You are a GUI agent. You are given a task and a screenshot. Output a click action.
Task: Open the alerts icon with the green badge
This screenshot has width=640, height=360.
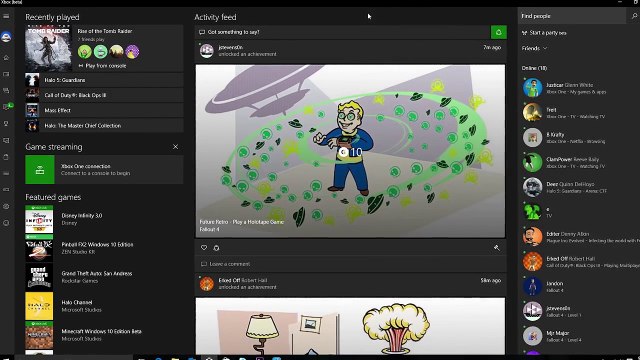(x=7, y=107)
